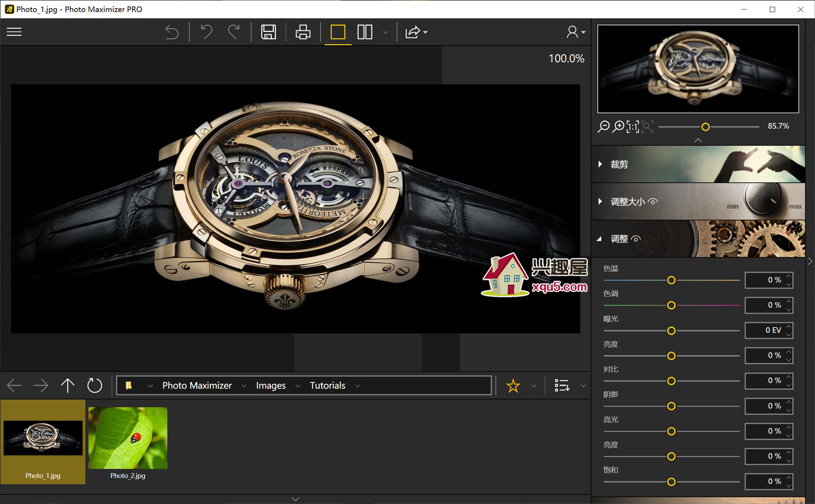The image size is (815, 504).
Task: Click the revert to original arrow icon
Action: pos(172,32)
